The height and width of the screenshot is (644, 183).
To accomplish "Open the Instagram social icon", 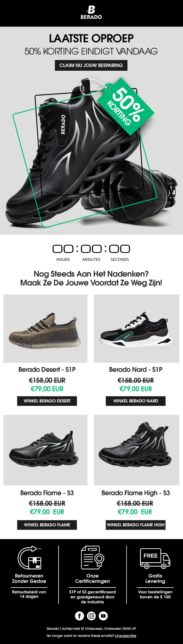I will click(x=91, y=616).
